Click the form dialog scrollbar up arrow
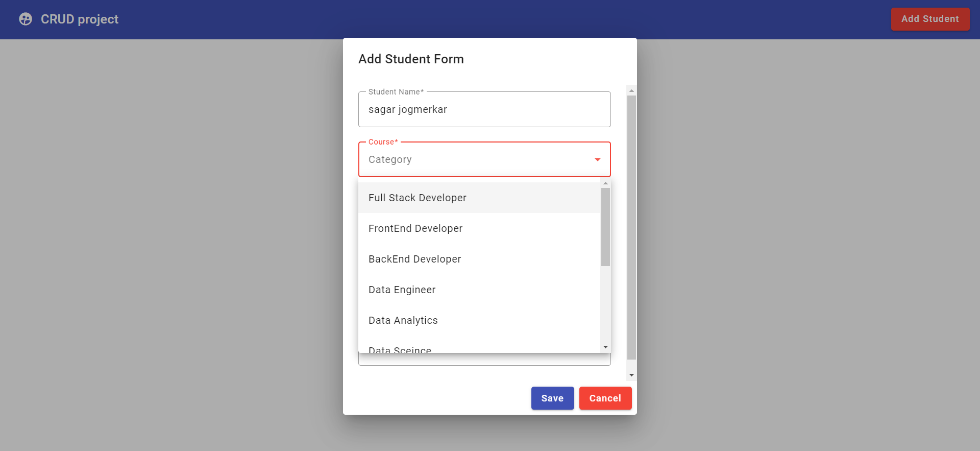The height and width of the screenshot is (451, 980). pos(631,90)
